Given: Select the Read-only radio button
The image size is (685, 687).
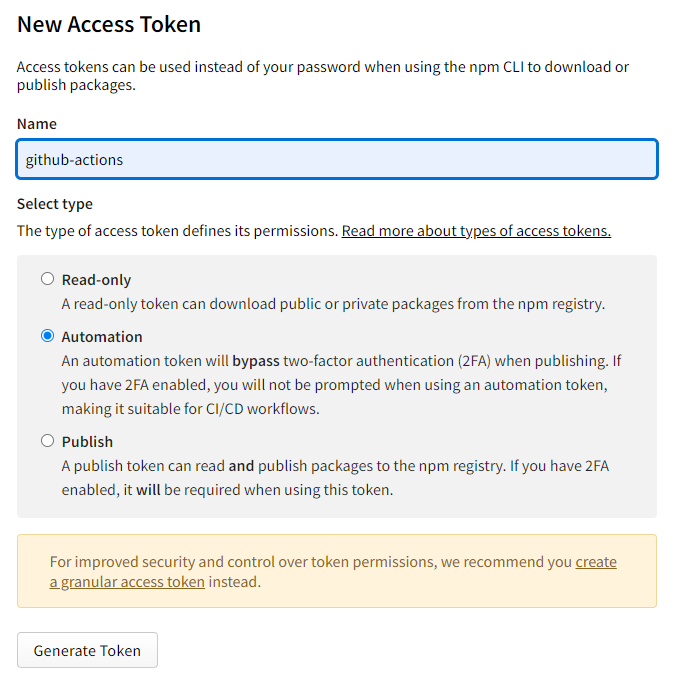Looking at the screenshot, I should [x=47, y=279].
